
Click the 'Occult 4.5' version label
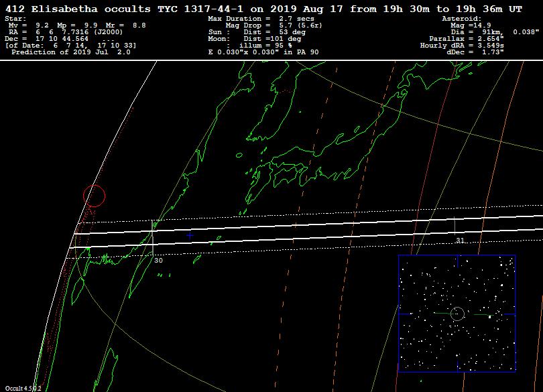click(23, 388)
